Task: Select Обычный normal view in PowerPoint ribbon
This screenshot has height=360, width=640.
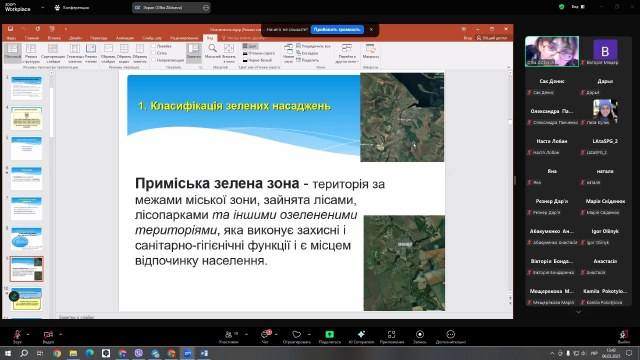Action: (x=13, y=53)
